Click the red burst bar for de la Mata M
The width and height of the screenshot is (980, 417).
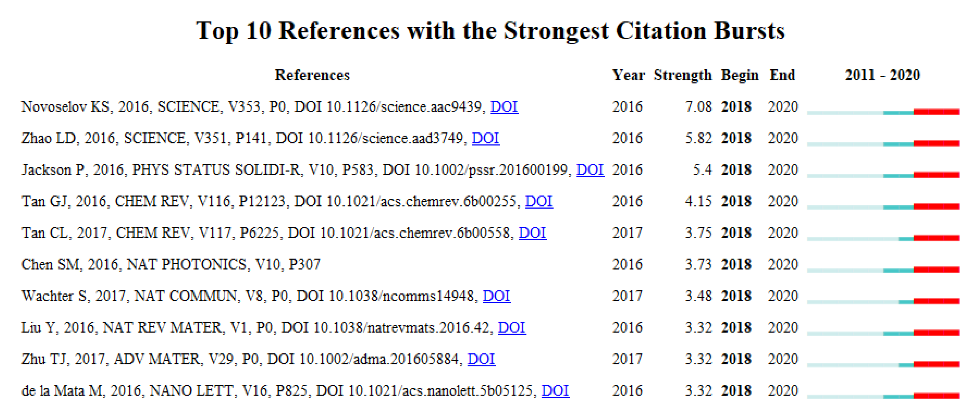click(x=936, y=396)
